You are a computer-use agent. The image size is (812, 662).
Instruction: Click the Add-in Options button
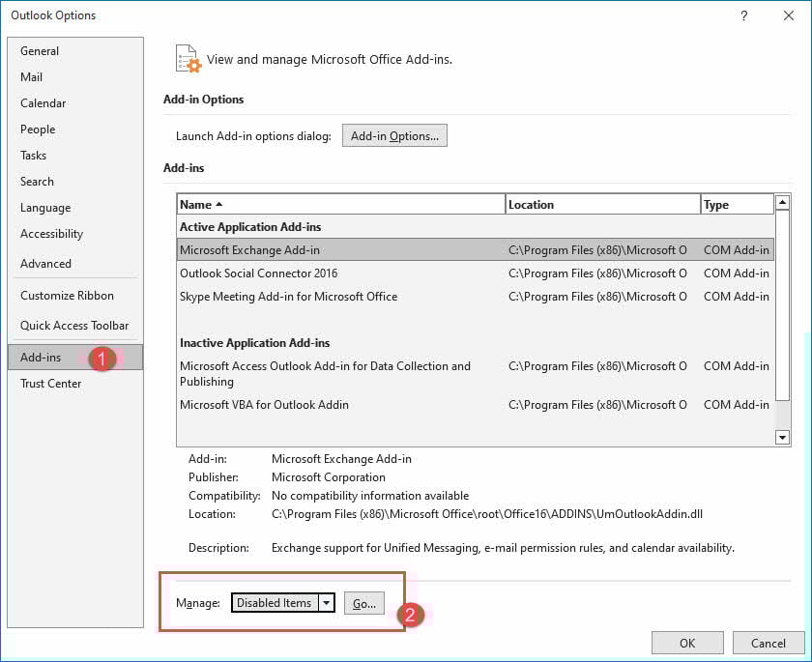coord(394,136)
